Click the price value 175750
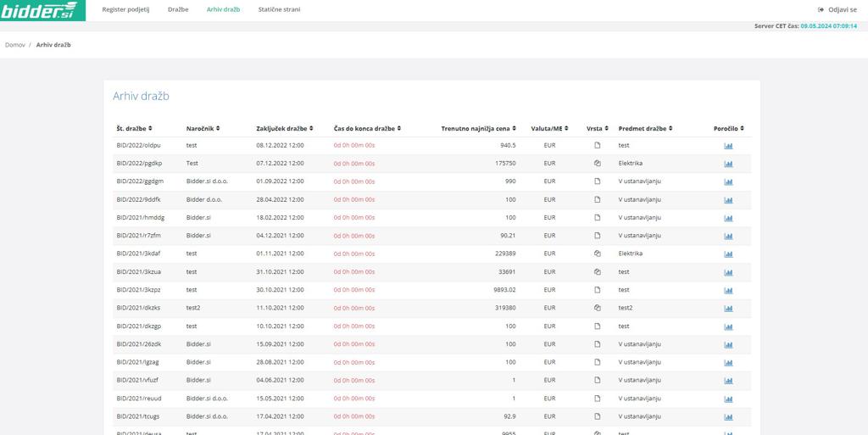 [505, 164]
